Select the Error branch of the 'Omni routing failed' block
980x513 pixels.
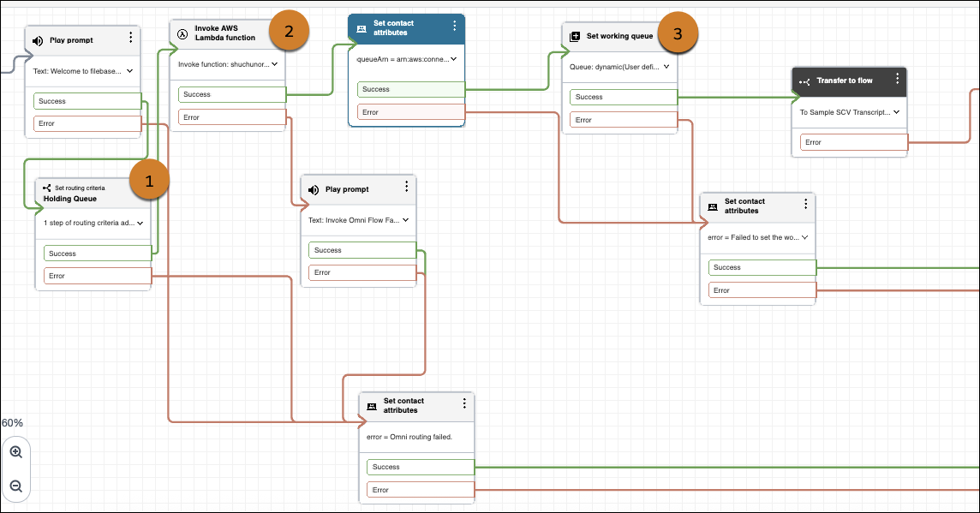421,490
